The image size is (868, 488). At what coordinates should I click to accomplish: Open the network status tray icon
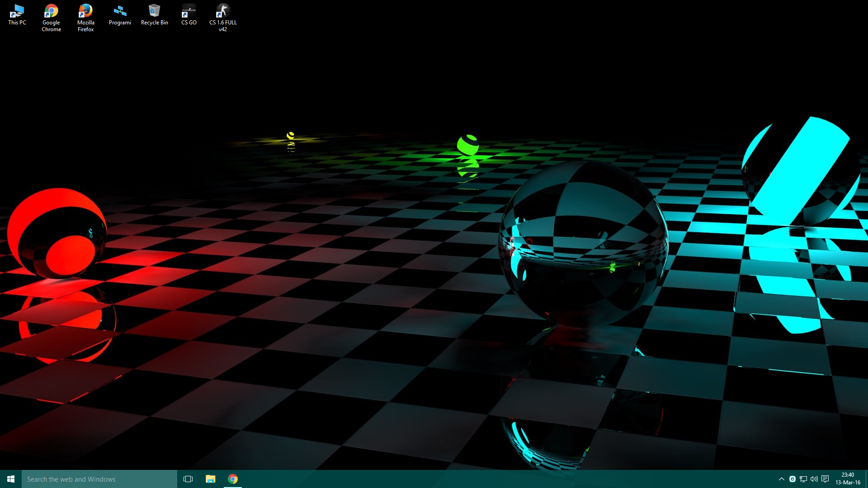click(803, 479)
